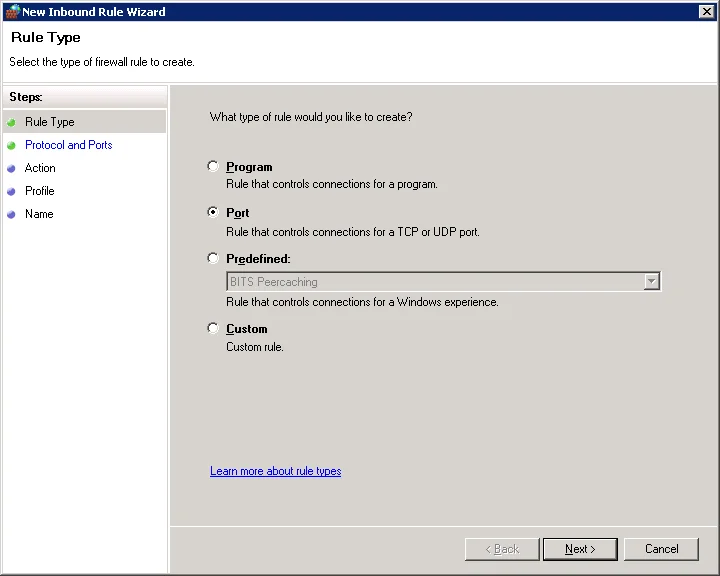Open Protocol and Ports step
Screen dimensions: 720x576
point(69,145)
